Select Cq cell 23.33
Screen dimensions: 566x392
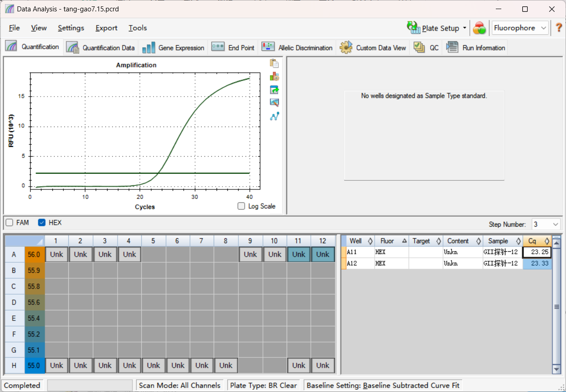(537, 263)
